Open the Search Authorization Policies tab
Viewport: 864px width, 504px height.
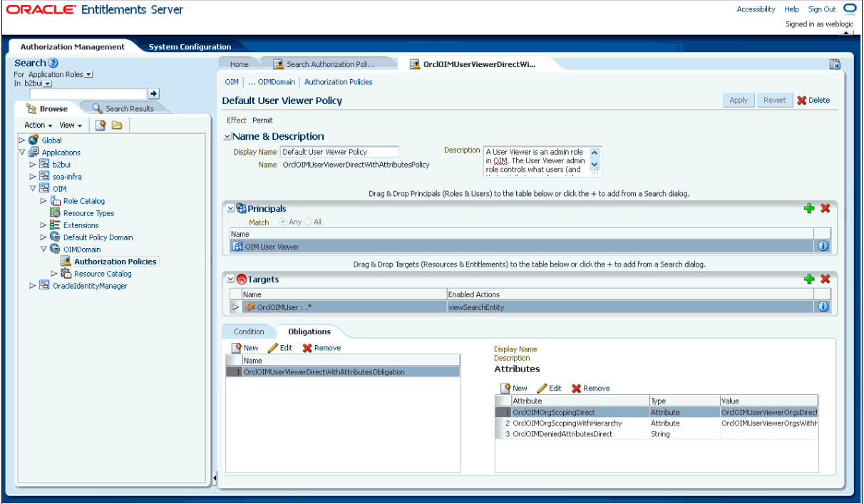click(329, 64)
